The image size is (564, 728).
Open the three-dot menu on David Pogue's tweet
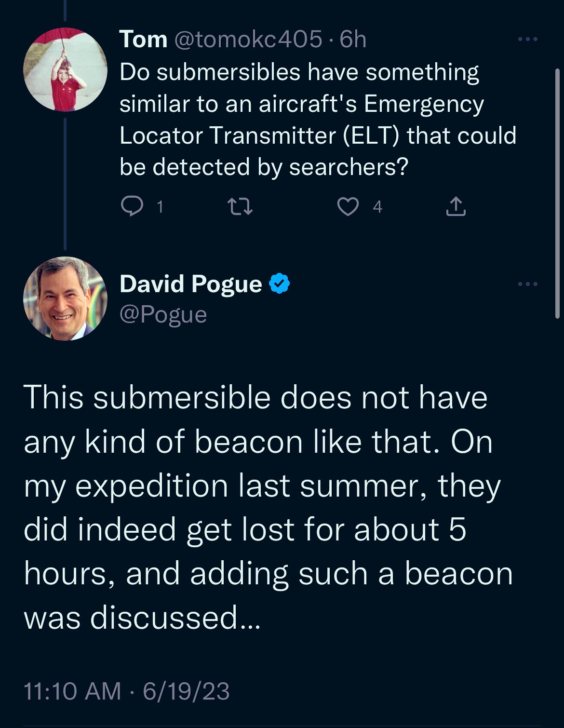(x=527, y=284)
